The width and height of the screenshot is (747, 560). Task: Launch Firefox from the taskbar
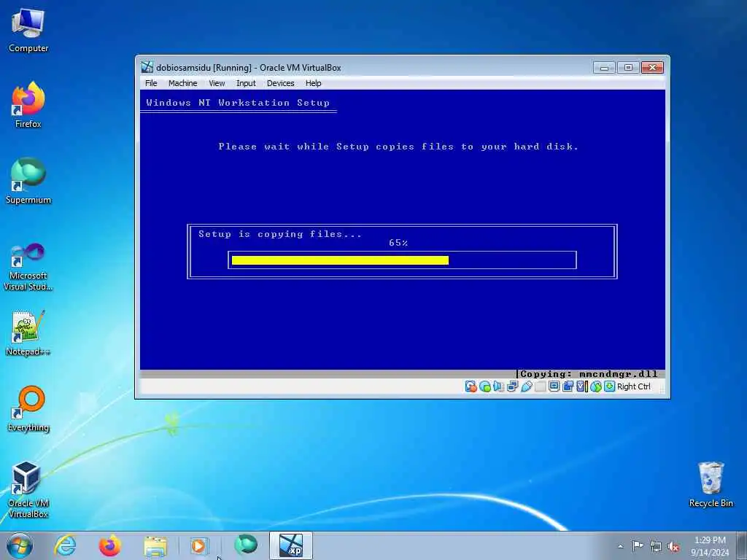coord(110,545)
